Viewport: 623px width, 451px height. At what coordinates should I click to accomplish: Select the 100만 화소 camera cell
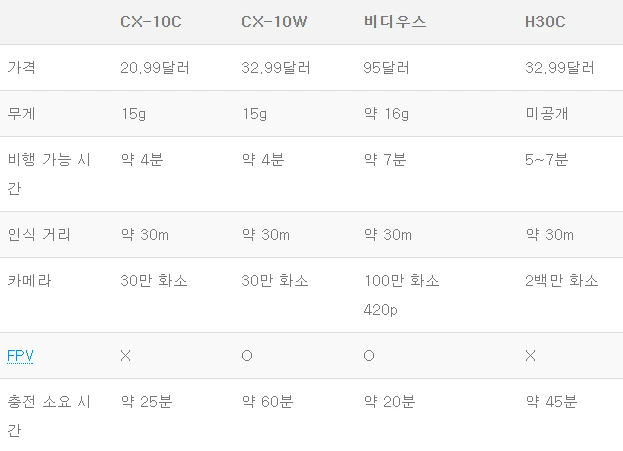(402, 281)
